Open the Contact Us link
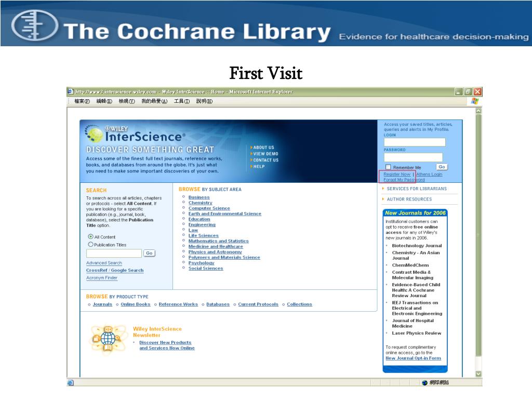 [x=265, y=160]
